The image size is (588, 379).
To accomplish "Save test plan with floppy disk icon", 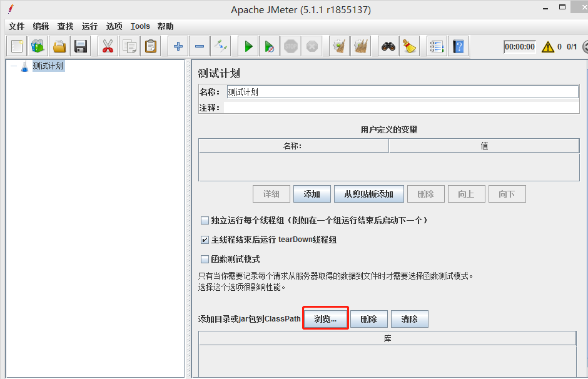I will [x=81, y=46].
